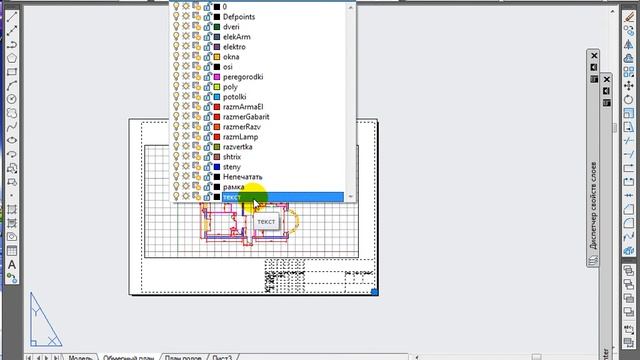Choose the osi layer from list

click(x=228, y=67)
